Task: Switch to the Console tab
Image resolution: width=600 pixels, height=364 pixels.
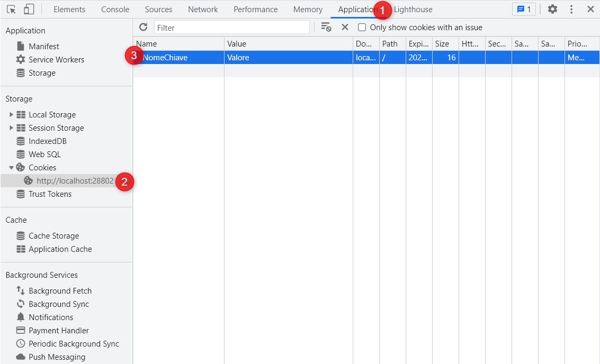Action: [x=115, y=10]
